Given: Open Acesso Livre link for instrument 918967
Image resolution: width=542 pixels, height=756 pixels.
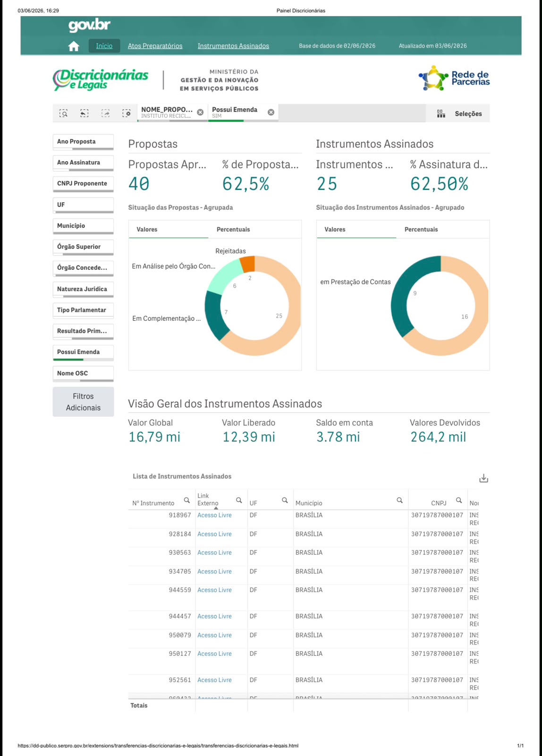Looking at the screenshot, I should pos(214,515).
